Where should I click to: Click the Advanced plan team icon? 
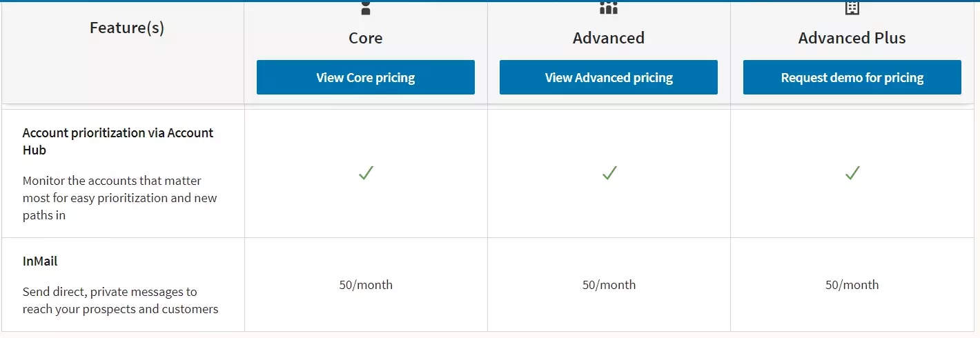click(x=609, y=8)
